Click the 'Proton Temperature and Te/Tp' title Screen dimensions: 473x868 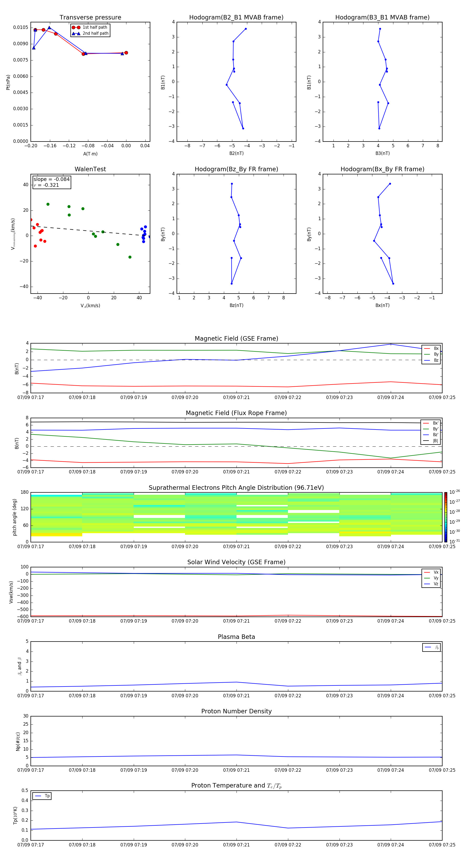[236, 786]
